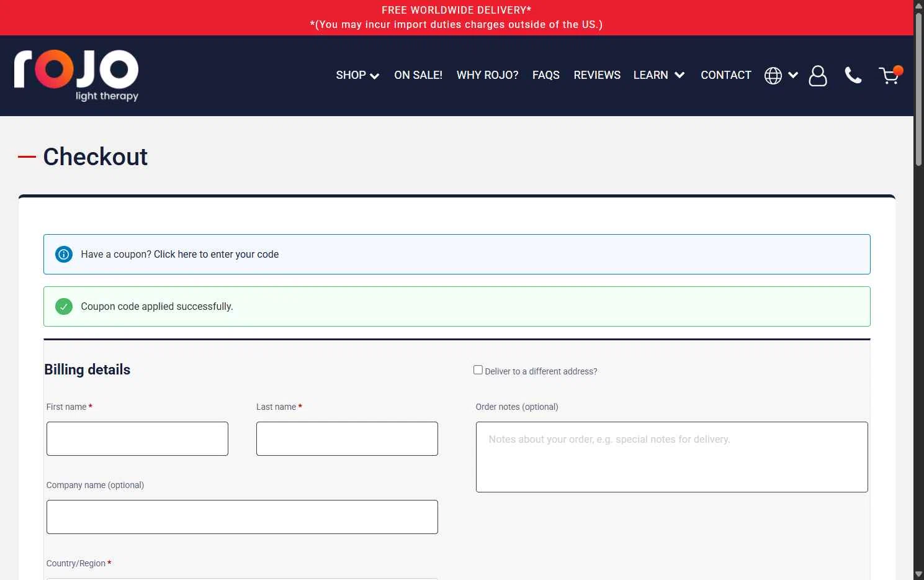Click the green checkmark success icon
This screenshot has height=580, width=924.
click(x=64, y=306)
